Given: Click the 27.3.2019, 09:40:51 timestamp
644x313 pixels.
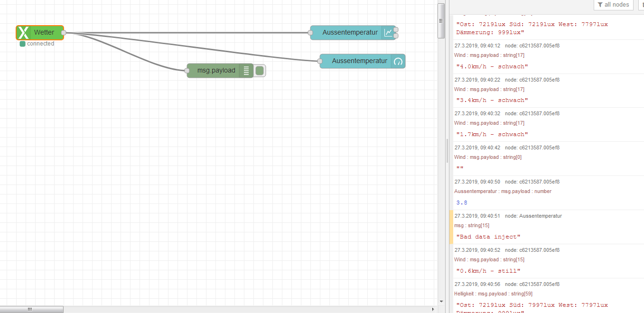Looking at the screenshot, I should pyautogui.click(x=477, y=216).
